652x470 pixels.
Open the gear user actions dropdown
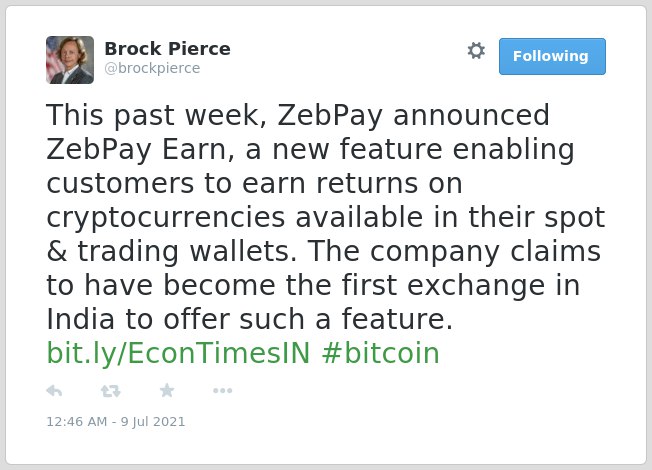click(476, 51)
